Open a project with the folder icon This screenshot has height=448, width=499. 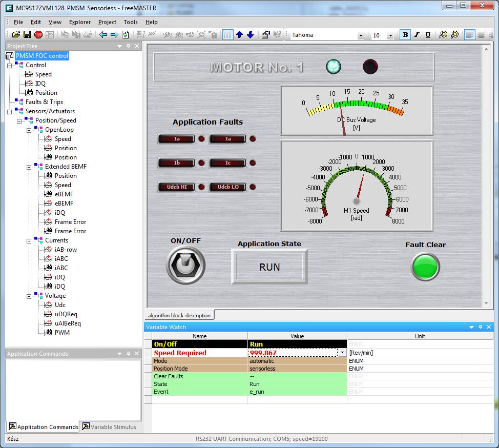16,34
